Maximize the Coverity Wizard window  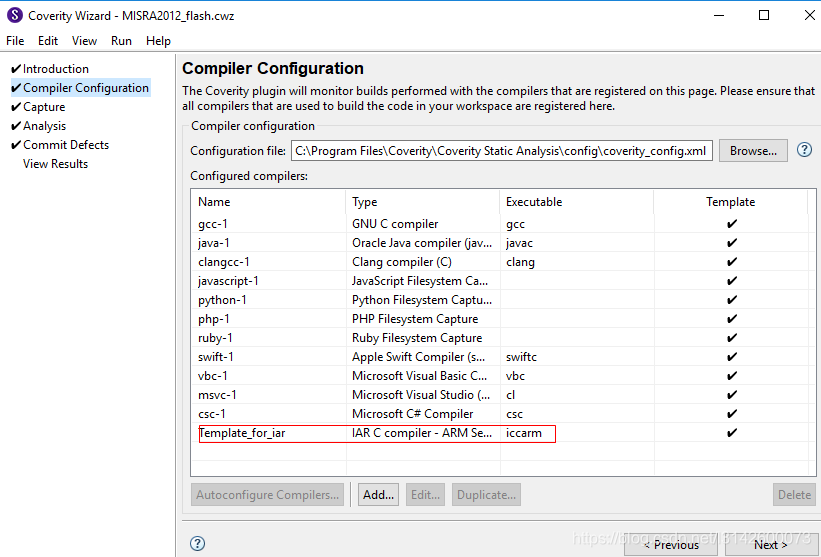coord(764,15)
